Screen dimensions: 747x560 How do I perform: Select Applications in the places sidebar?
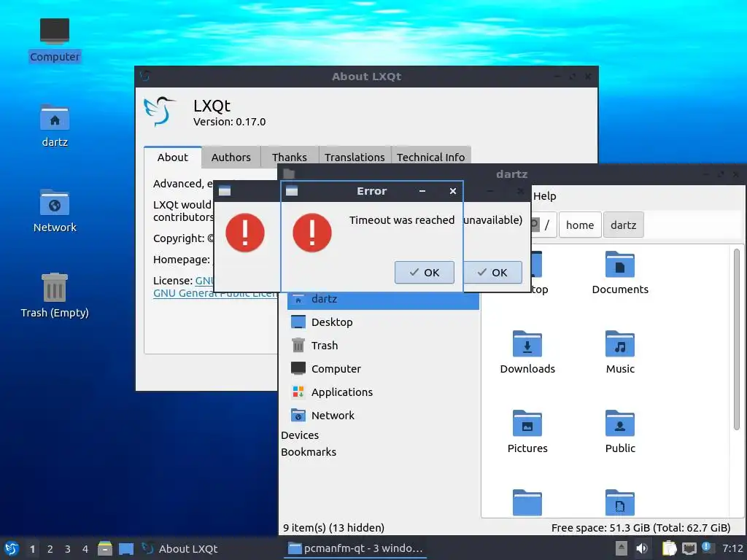coord(383,392)
